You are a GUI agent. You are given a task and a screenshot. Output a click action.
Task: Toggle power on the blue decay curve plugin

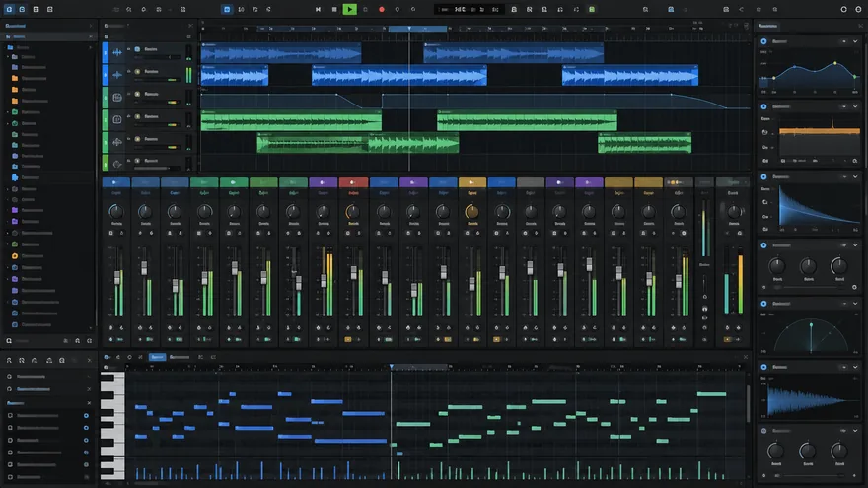[763, 177]
